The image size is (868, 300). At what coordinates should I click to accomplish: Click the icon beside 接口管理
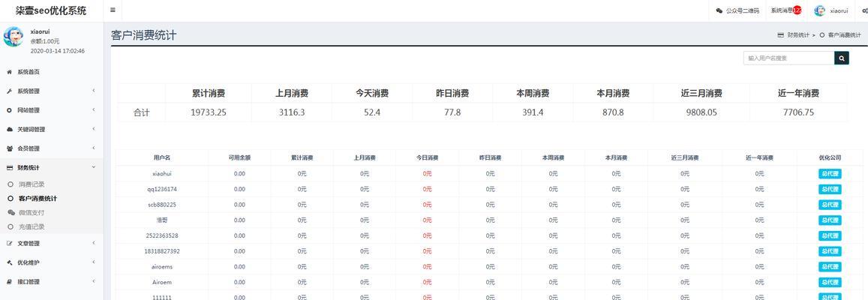click(10, 282)
